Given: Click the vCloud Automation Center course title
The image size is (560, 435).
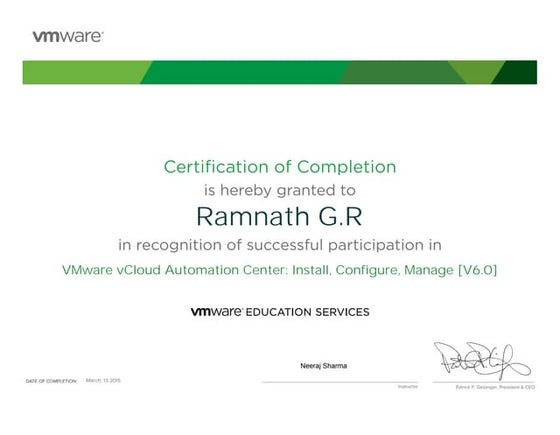Looking at the screenshot, I should (x=280, y=270).
